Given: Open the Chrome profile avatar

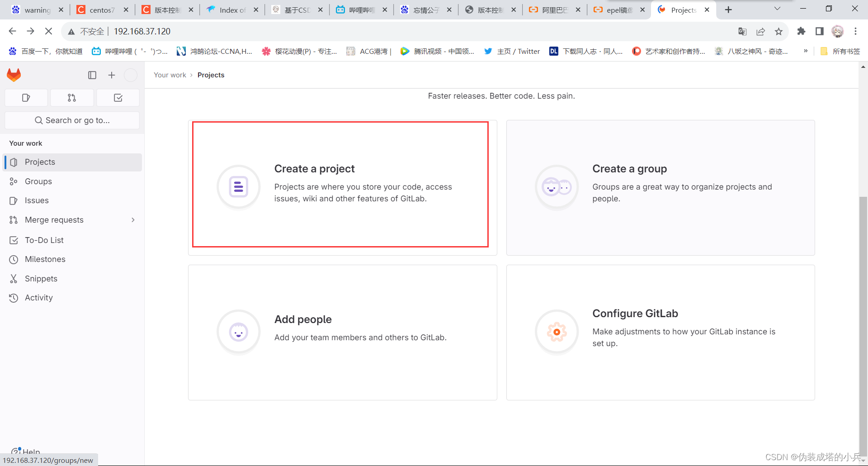Looking at the screenshot, I should pyautogui.click(x=838, y=31).
